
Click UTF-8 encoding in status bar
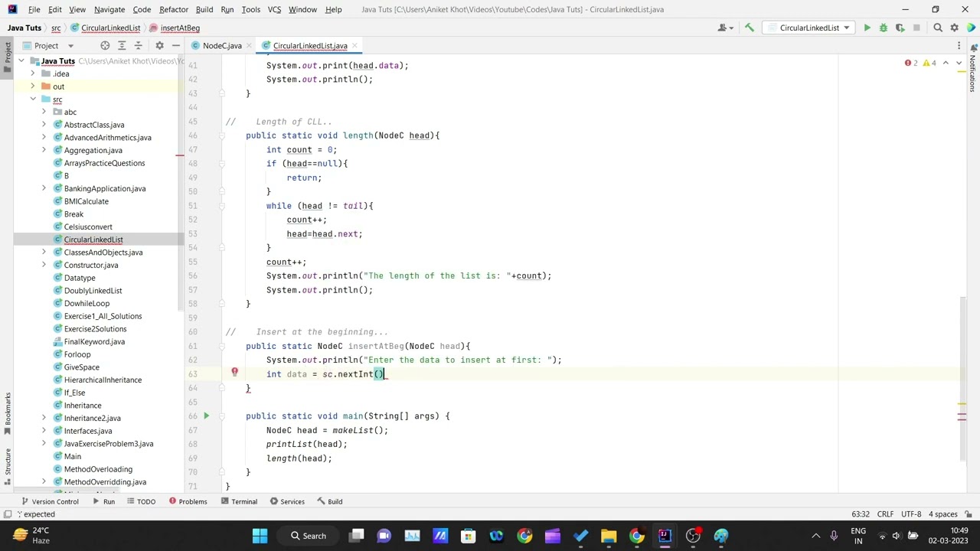pyautogui.click(x=911, y=514)
